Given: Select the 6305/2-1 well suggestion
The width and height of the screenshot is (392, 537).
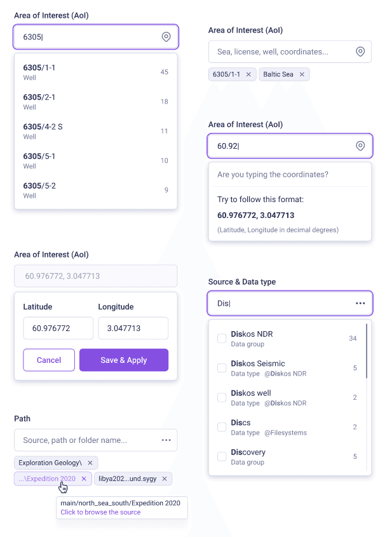Looking at the screenshot, I should (95, 102).
